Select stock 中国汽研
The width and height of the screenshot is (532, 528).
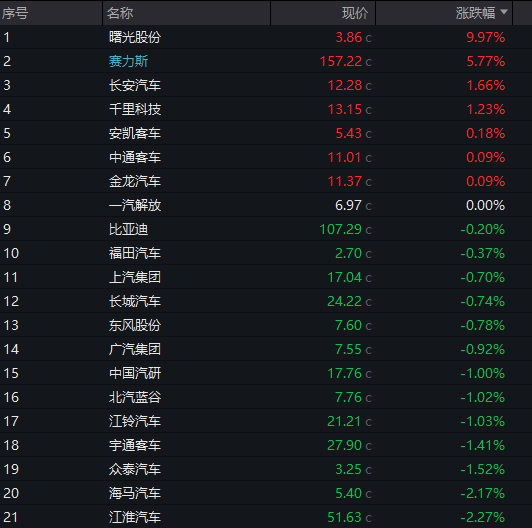pyautogui.click(x=135, y=373)
